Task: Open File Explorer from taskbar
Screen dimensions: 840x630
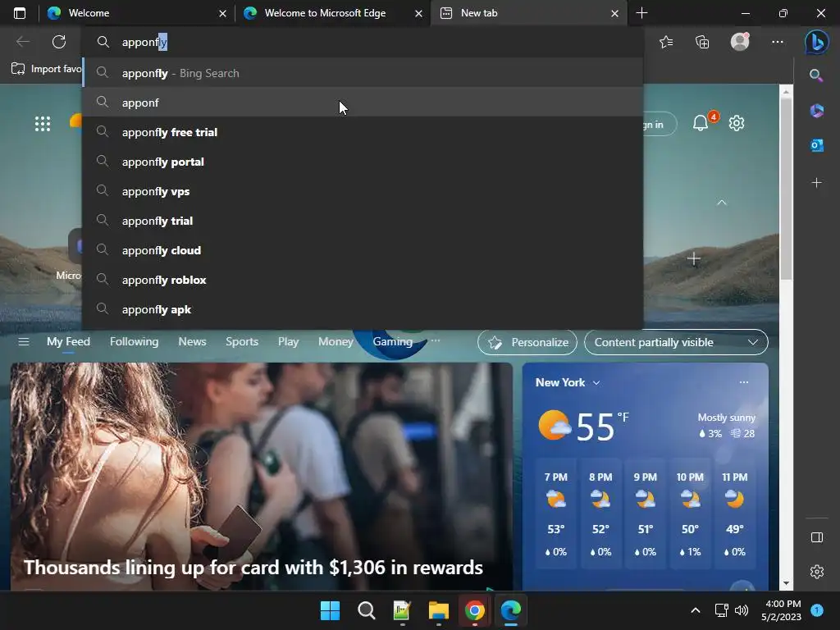Action: [438, 610]
